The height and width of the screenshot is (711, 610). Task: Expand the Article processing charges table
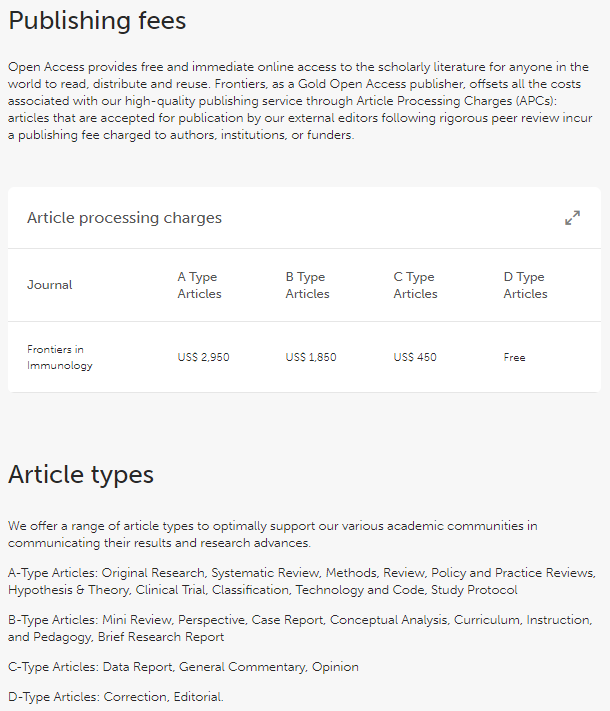point(572,218)
